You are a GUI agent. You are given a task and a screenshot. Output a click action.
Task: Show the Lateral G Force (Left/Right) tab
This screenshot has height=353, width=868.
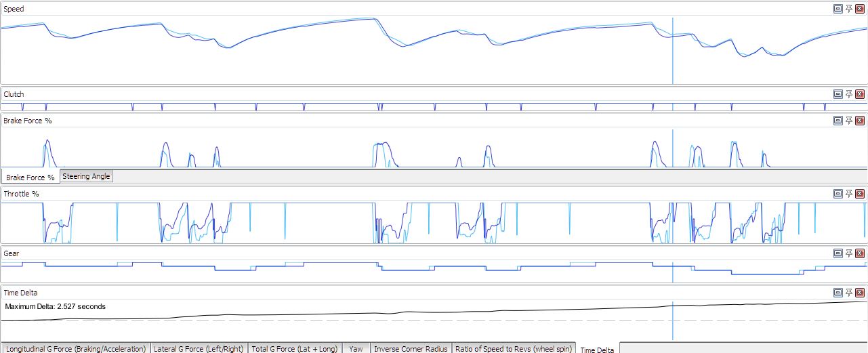199,348
